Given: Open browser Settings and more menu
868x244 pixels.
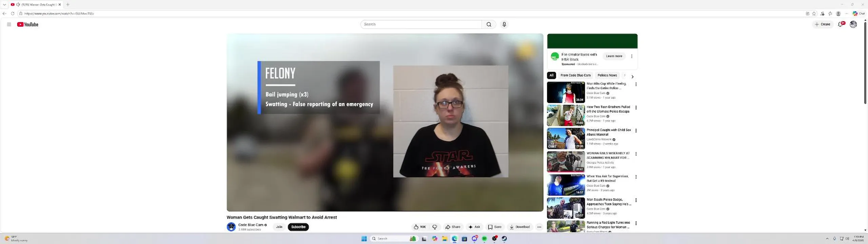Looking at the screenshot, I should [847, 14].
